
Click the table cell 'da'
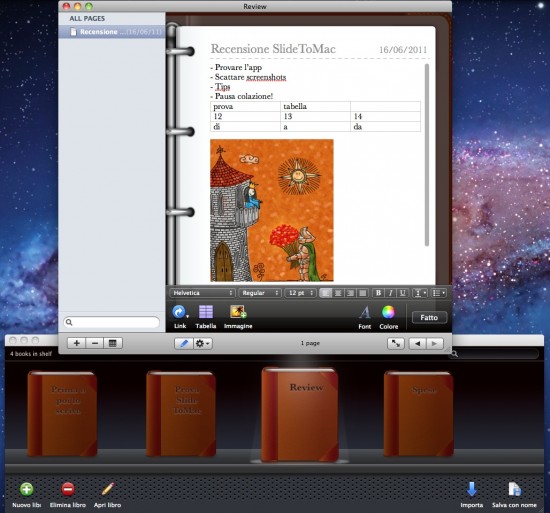coord(385,127)
